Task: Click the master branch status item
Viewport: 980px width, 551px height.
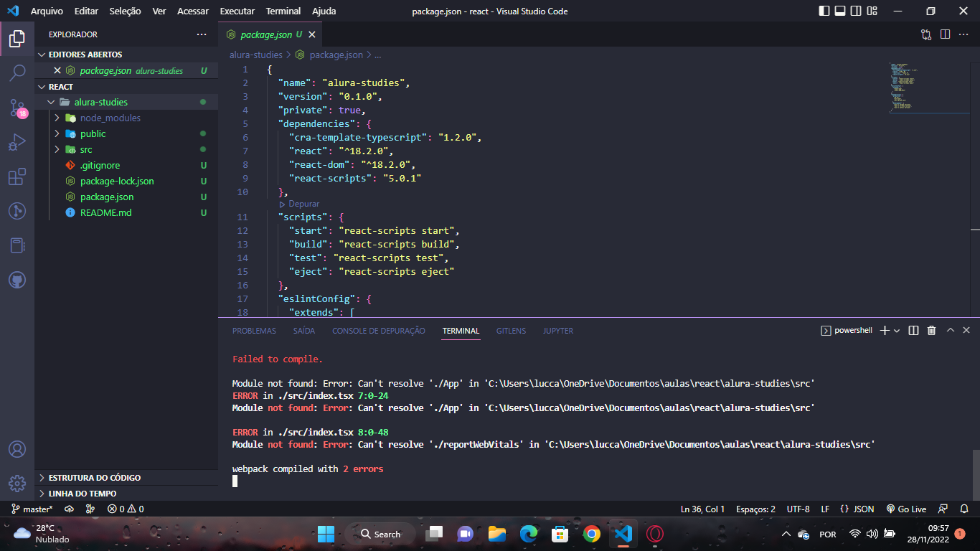Action: tap(32, 509)
